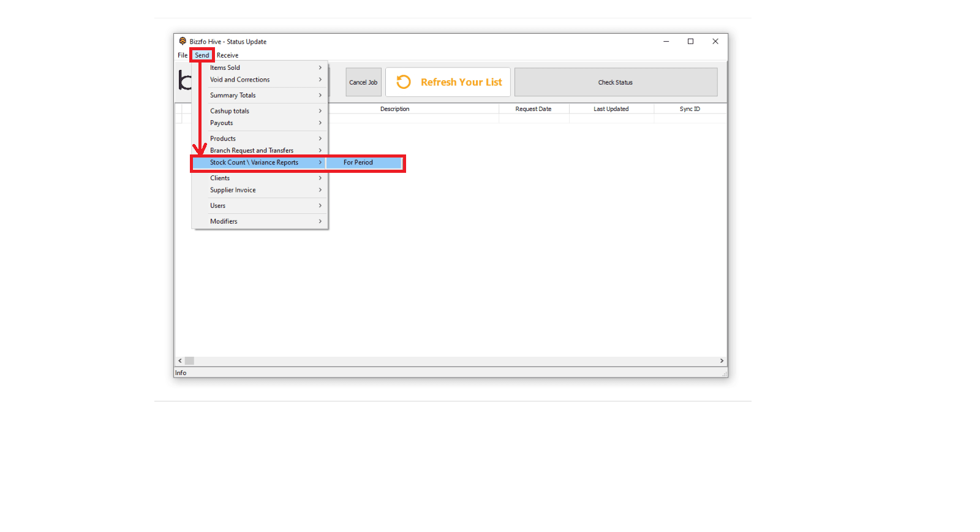This screenshot has height=532, width=980.
Task: Open the Send menu
Action: pos(202,55)
